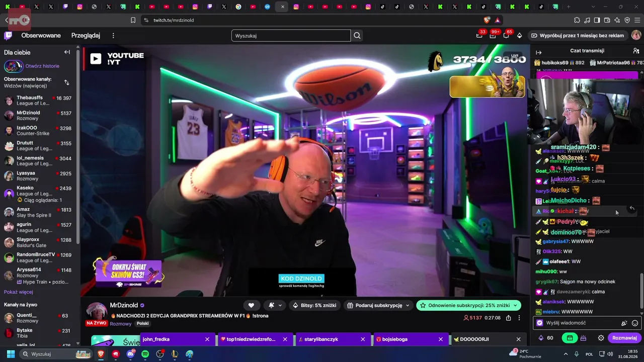Open the Przeglądaj tab
Image resolution: width=644 pixels, height=362 pixels.
[x=86, y=36]
